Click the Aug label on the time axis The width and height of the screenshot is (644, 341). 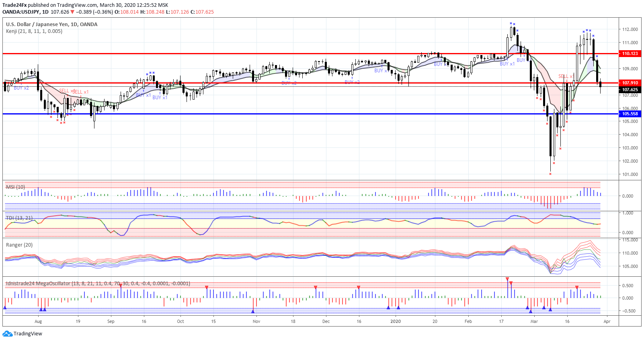tap(38, 321)
